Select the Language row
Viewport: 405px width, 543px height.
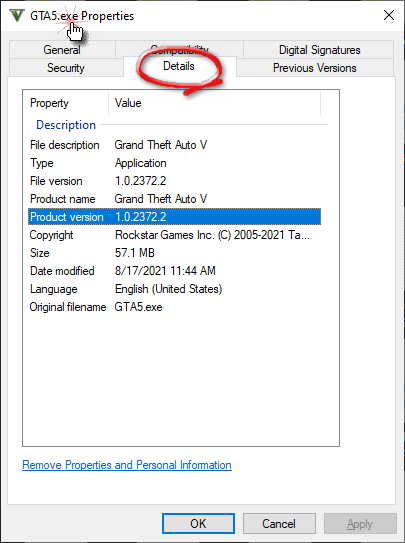click(x=174, y=289)
